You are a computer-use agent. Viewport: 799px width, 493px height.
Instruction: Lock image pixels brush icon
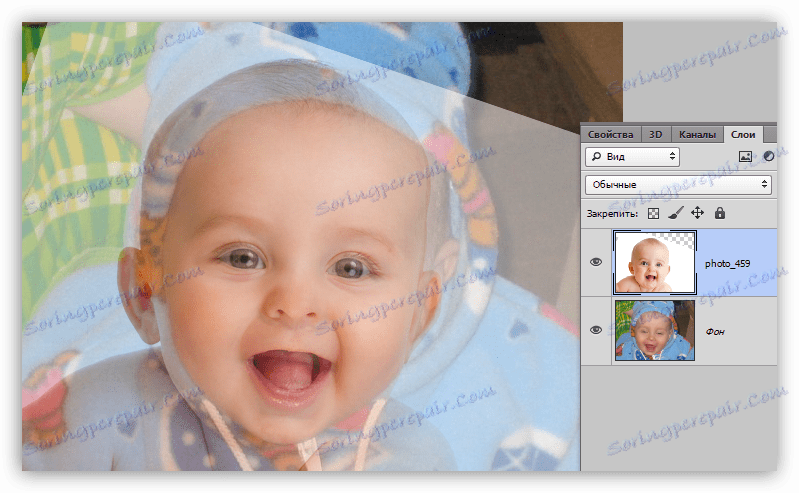675,213
